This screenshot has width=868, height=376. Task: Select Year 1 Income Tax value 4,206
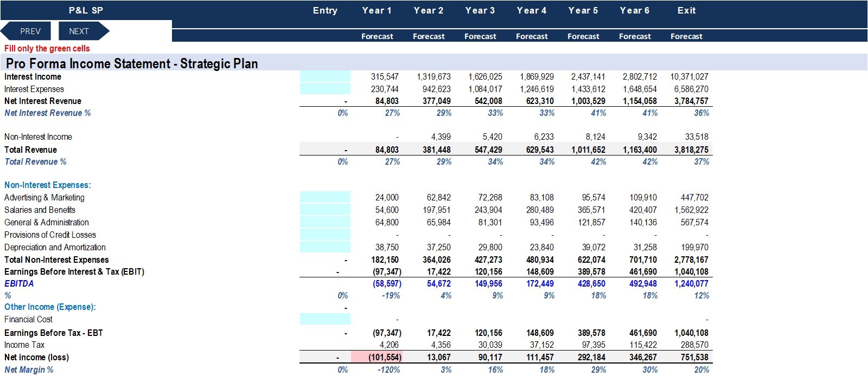tap(389, 345)
